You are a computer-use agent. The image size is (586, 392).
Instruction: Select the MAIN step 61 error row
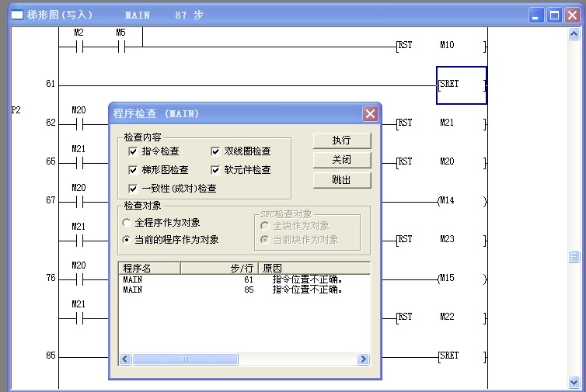coord(233,279)
